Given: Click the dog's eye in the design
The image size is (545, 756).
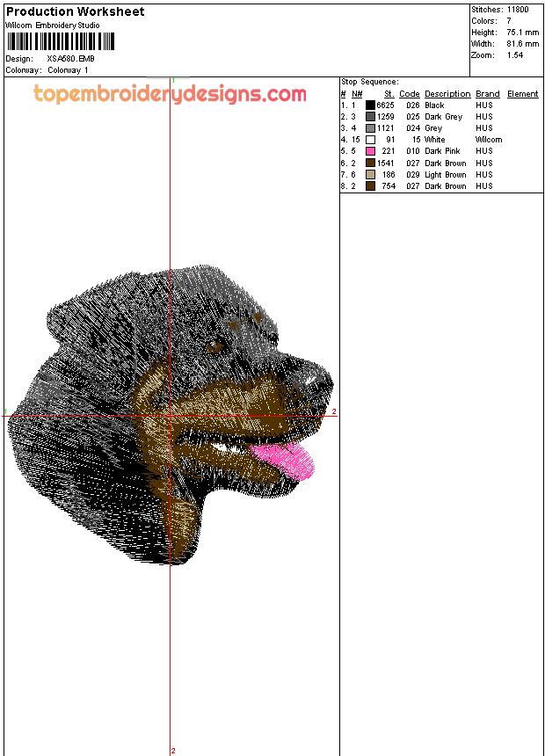Looking at the screenshot, I should pyautogui.click(x=216, y=345).
